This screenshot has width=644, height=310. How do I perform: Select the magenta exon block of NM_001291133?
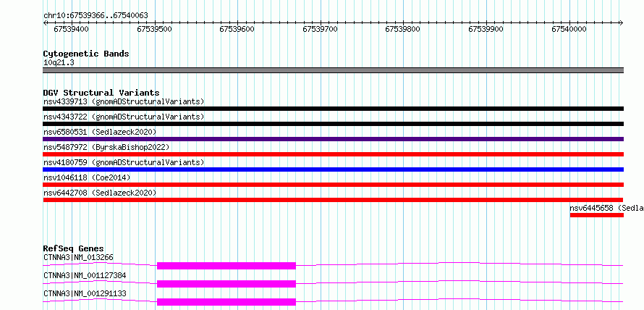(226, 302)
